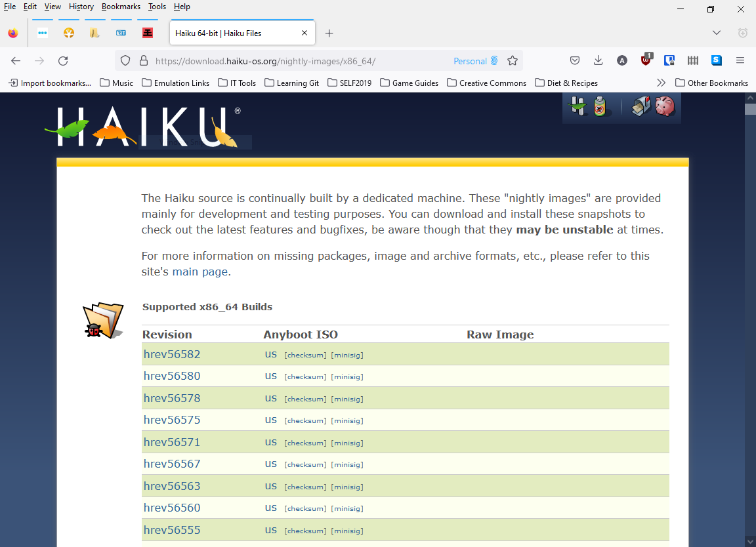Save page to Pocket

tap(575, 61)
